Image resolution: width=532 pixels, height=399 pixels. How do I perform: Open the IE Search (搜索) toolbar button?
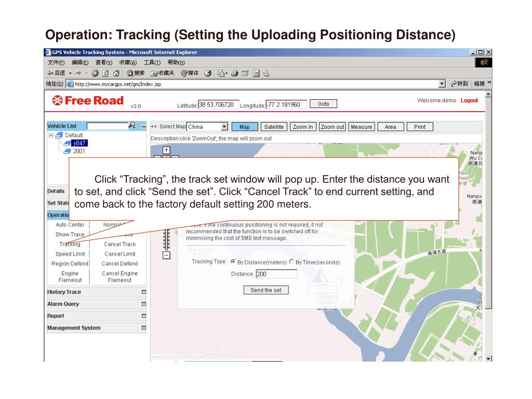coord(136,73)
